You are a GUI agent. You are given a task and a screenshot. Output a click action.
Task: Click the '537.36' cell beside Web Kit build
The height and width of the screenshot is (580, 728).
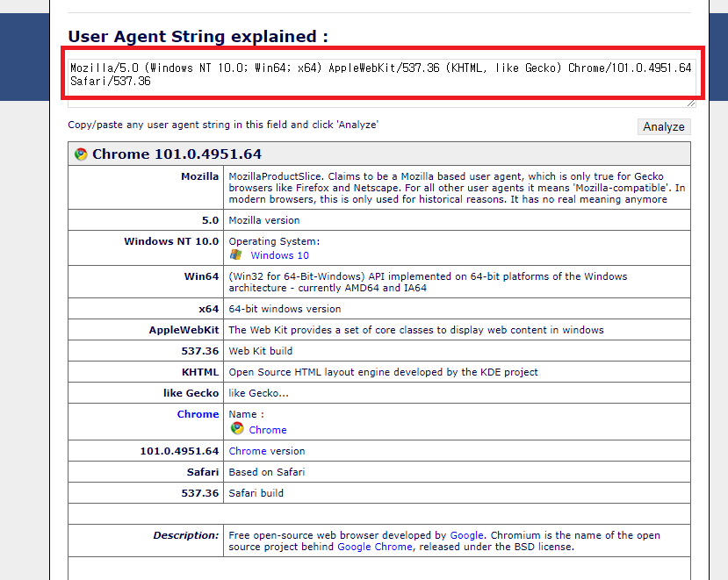[x=146, y=351]
